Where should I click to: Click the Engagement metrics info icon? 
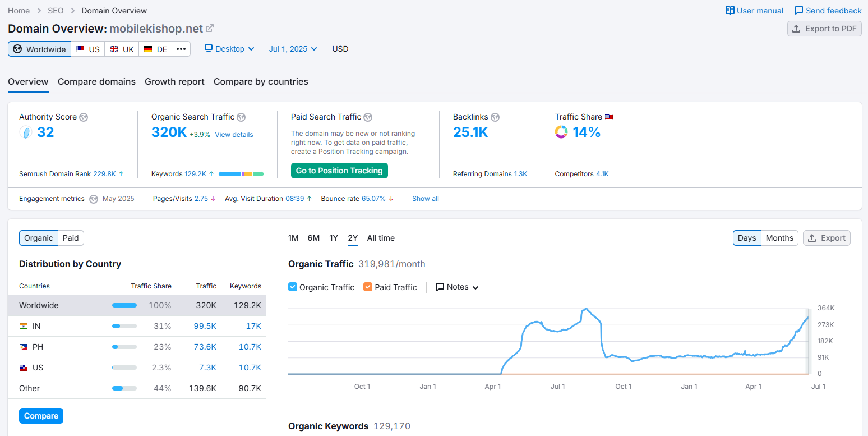[x=93, y=198]
